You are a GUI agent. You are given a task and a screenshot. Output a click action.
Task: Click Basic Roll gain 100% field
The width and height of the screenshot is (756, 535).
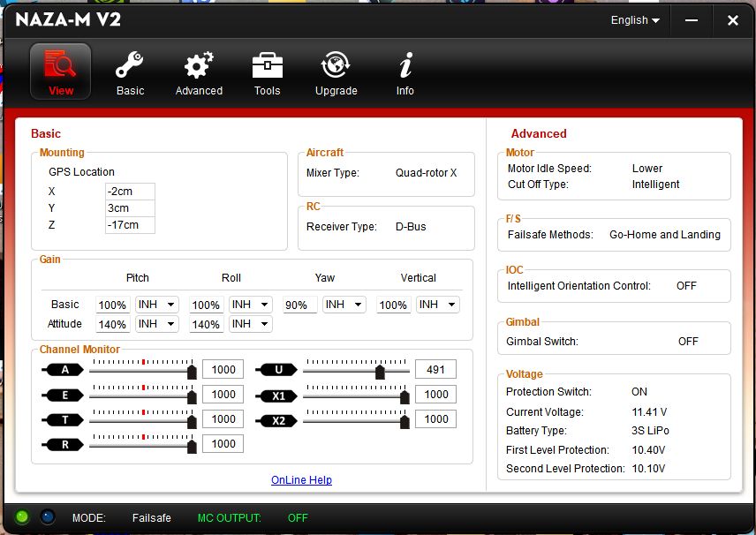point(206,305)
